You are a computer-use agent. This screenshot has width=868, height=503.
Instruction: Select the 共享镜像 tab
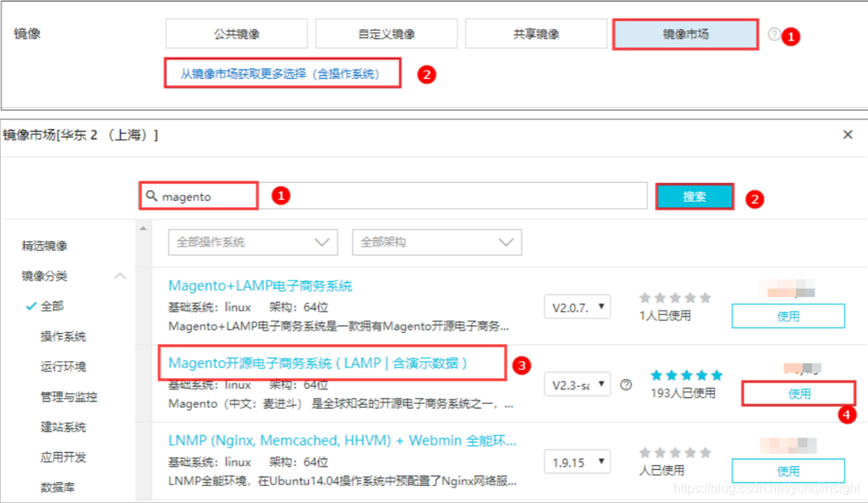[536, 35]
